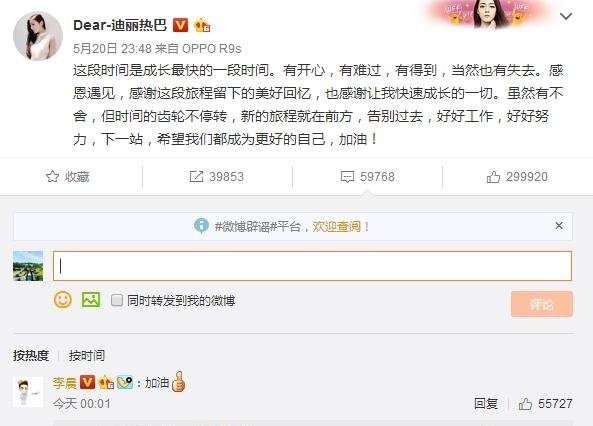Submit comment with the 评论 button

542,304
